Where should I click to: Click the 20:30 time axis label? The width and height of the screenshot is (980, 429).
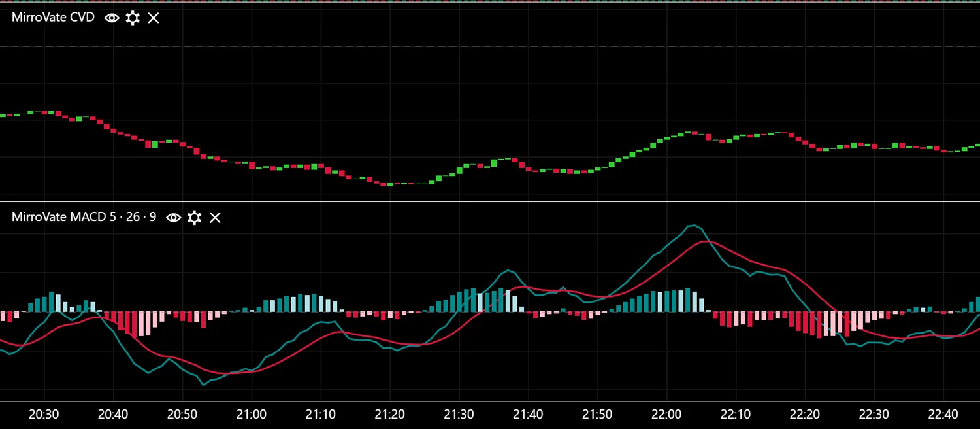[x=44, y=415]
